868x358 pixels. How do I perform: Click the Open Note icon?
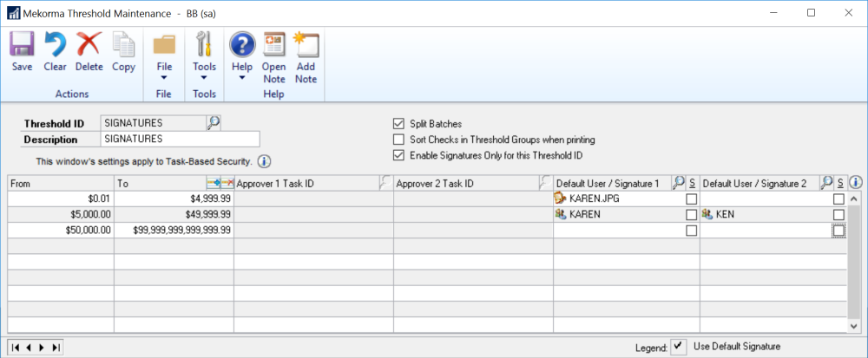(274, 44)
